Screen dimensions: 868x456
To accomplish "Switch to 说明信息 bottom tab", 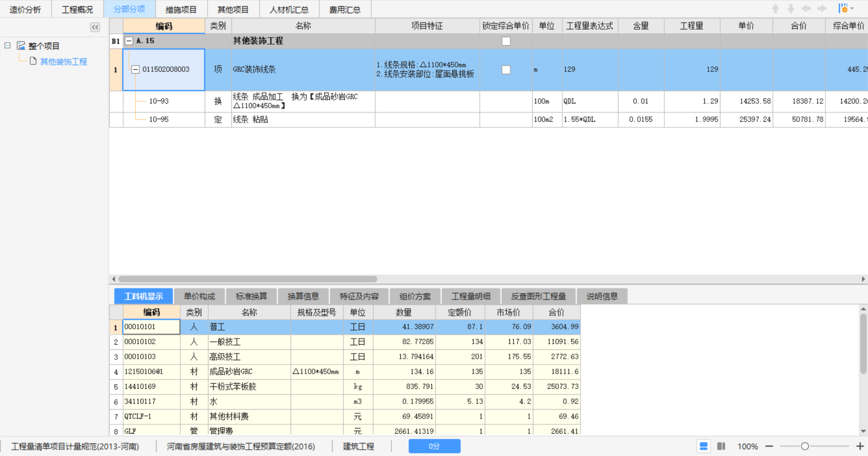I will 602,296.
